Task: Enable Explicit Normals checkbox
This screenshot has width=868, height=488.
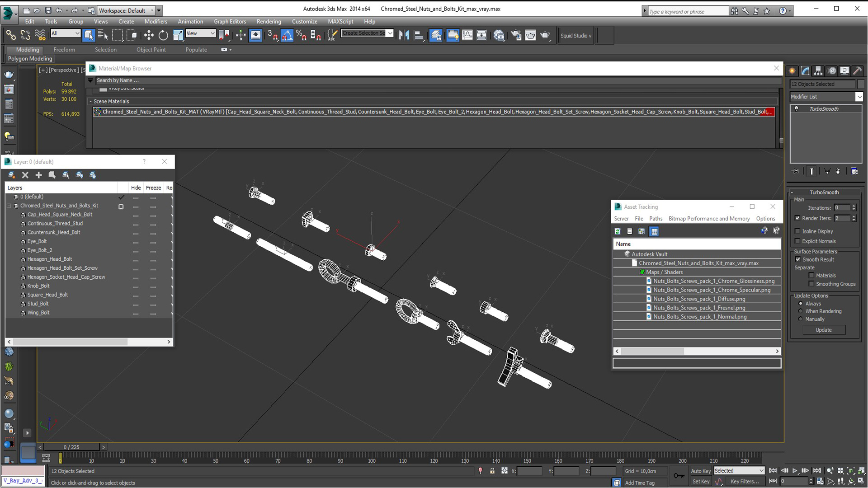Action: [797, 241]
